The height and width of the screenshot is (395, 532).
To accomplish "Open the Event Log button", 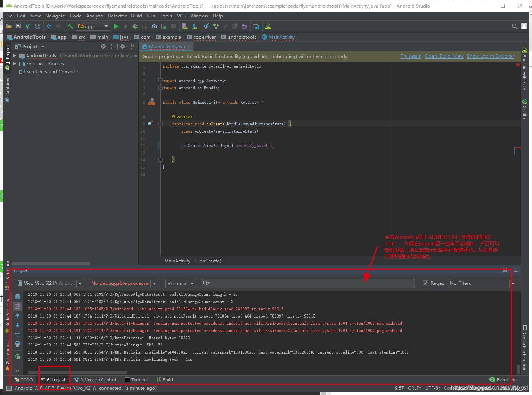I will (503, 380).
